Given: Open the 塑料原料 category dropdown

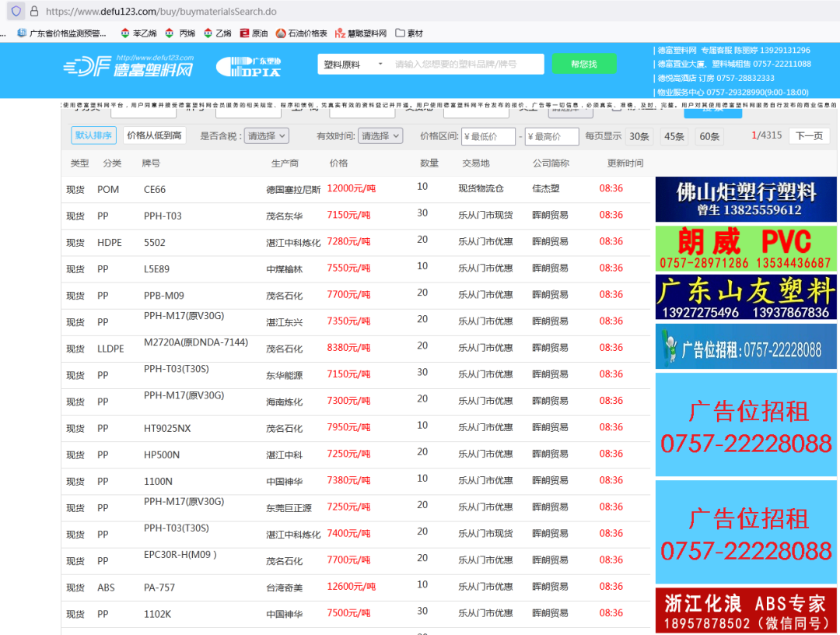Looking at the screenshot, I should pos(353,65).
